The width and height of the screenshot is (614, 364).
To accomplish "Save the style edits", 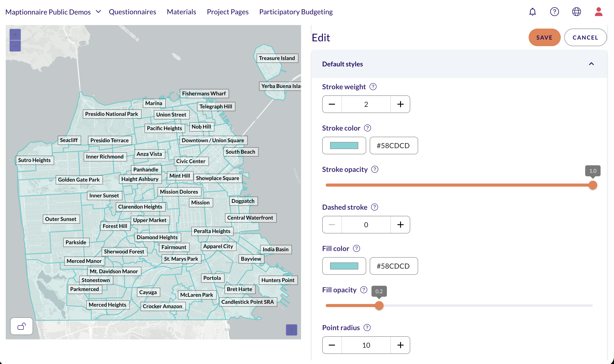I will coord(544,38).
